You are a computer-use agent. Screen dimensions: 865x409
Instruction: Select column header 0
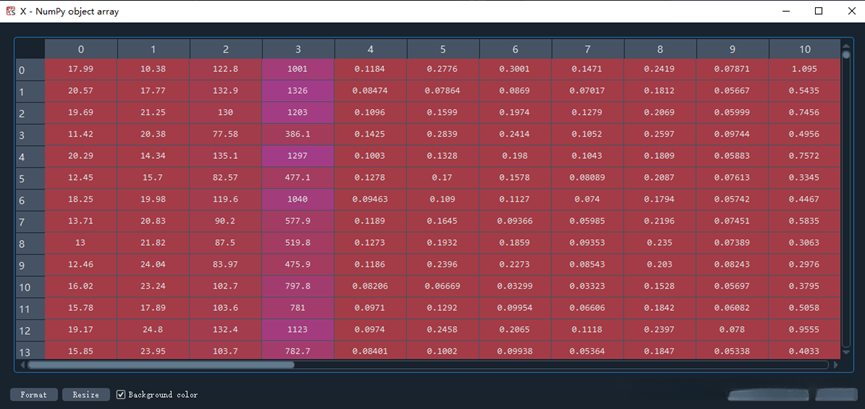[x=81, y=49]
